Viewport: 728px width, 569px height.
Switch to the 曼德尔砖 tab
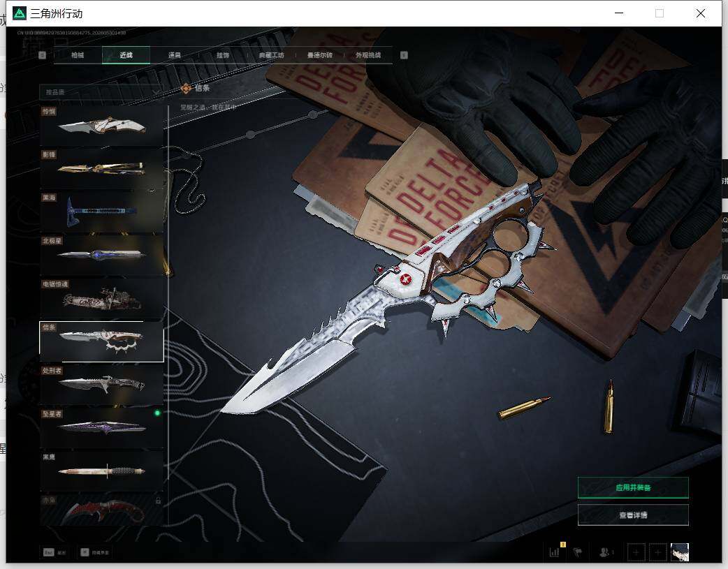[x=319, y=55]
